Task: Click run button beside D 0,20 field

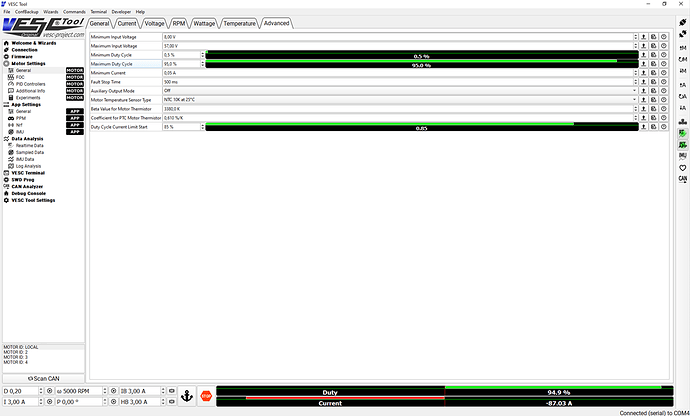Action: pyautogui.click(x=50, y=391)
